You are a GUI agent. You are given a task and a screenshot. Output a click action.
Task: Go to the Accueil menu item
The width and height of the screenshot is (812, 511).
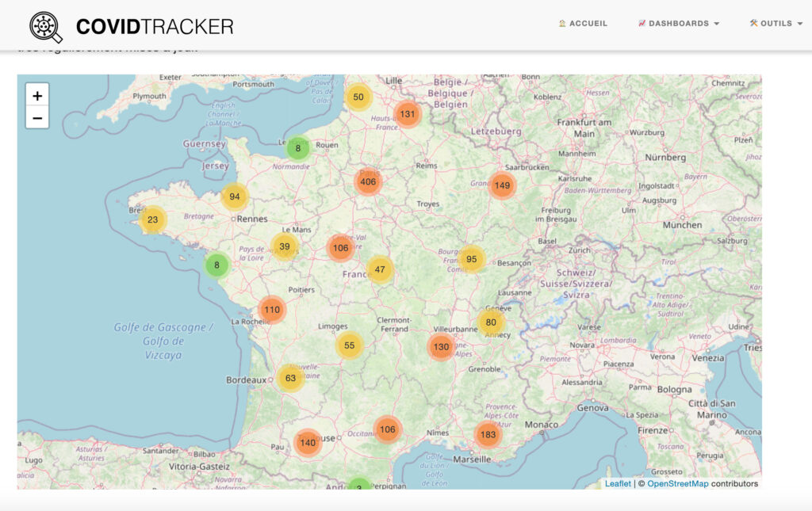click(x=583, y=23)
